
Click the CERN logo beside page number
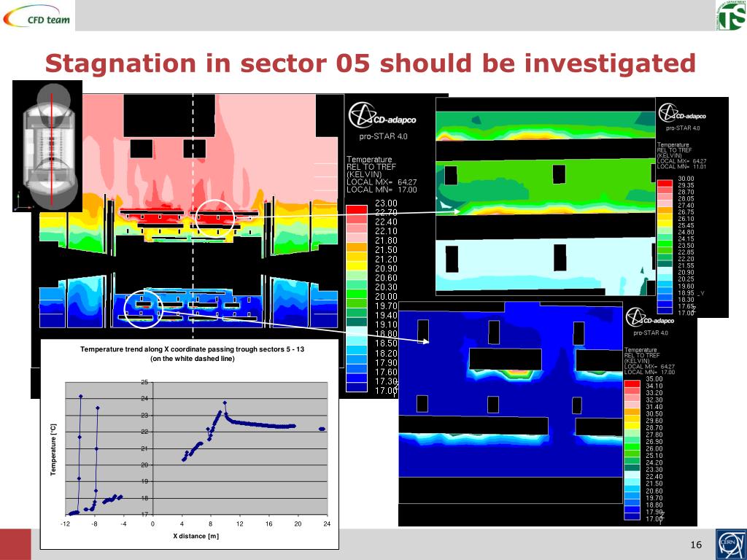(x=731, y=544)
